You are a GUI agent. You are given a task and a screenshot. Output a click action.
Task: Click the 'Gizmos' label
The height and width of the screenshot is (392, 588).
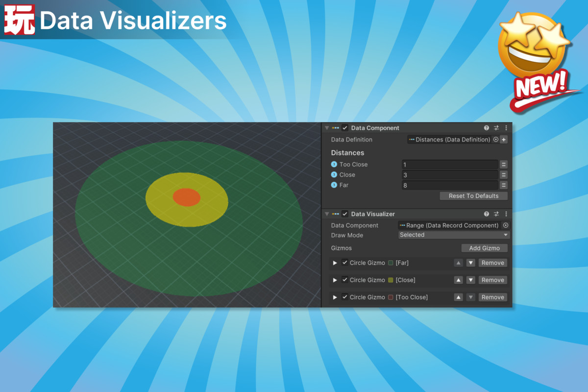(342, 248)
